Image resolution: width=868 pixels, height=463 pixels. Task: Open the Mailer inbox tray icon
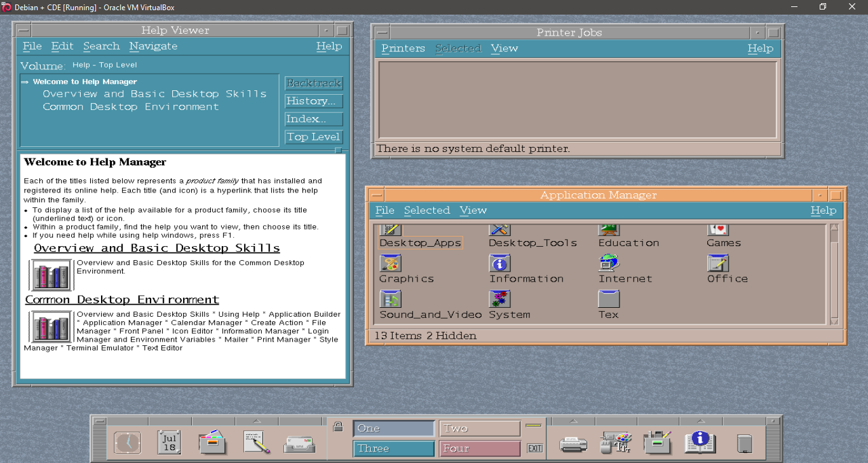[299, 443]
